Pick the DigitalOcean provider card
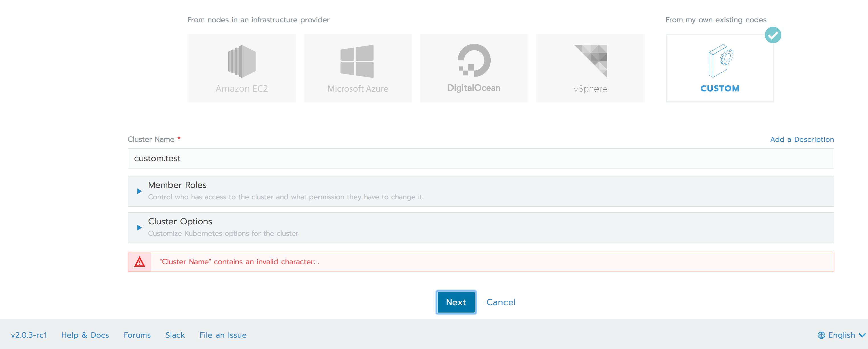Screen dimensions: 868x349 474,68
